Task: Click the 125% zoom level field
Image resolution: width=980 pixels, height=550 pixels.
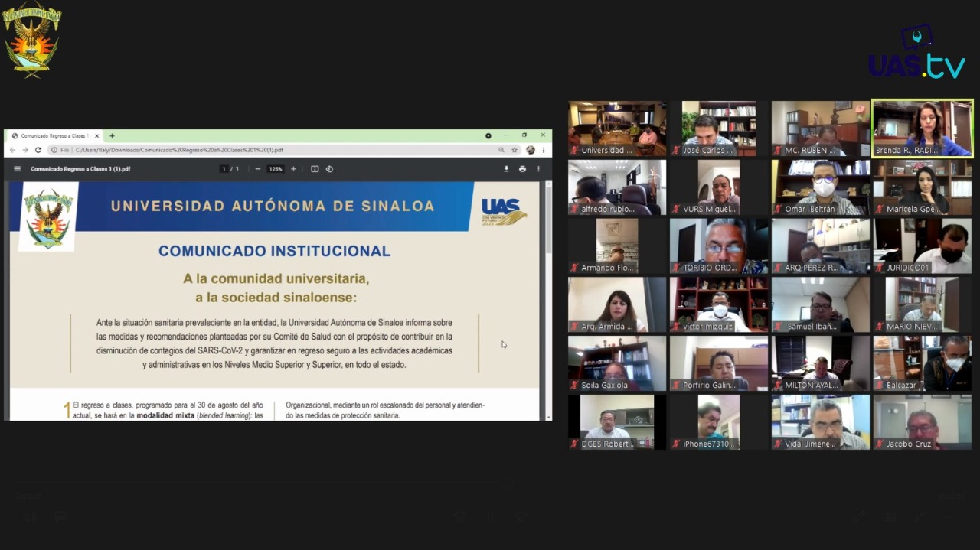Action: point(276,169)
